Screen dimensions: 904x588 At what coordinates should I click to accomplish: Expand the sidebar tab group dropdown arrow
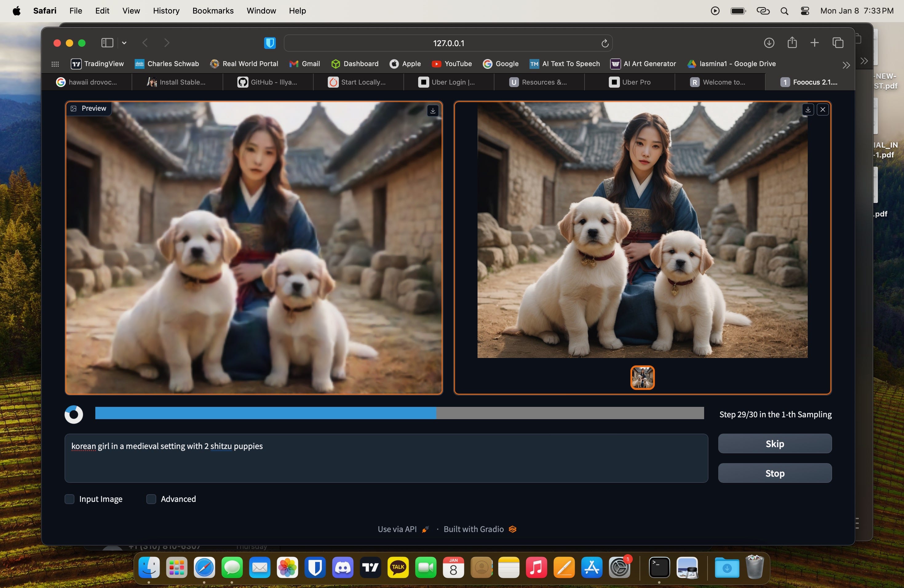coord(124,43)
